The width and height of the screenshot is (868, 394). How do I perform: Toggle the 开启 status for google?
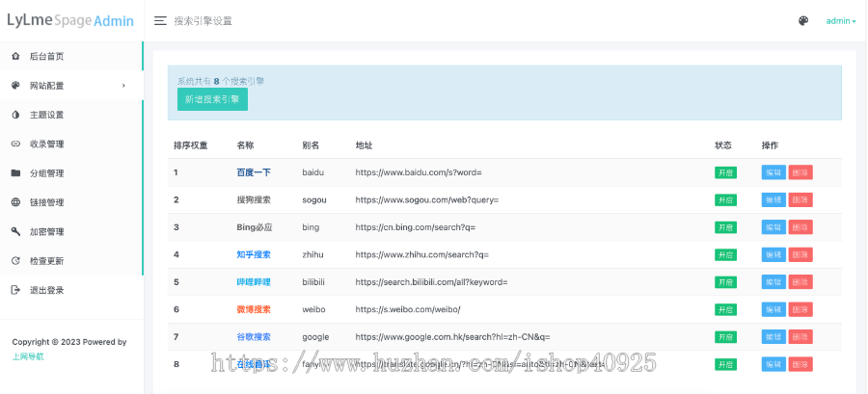tap(725, 336)
